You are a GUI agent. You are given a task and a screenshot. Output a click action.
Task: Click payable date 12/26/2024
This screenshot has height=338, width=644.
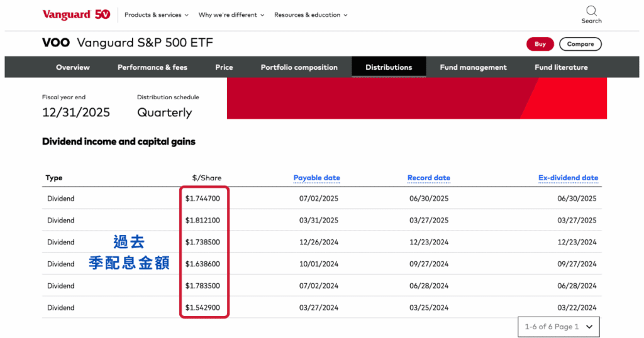(x=319, y=242)
